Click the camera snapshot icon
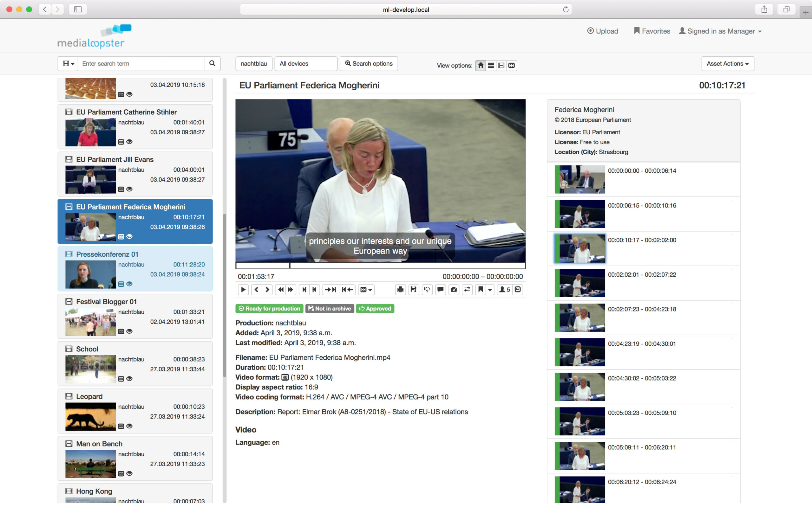 pos(454,289)
